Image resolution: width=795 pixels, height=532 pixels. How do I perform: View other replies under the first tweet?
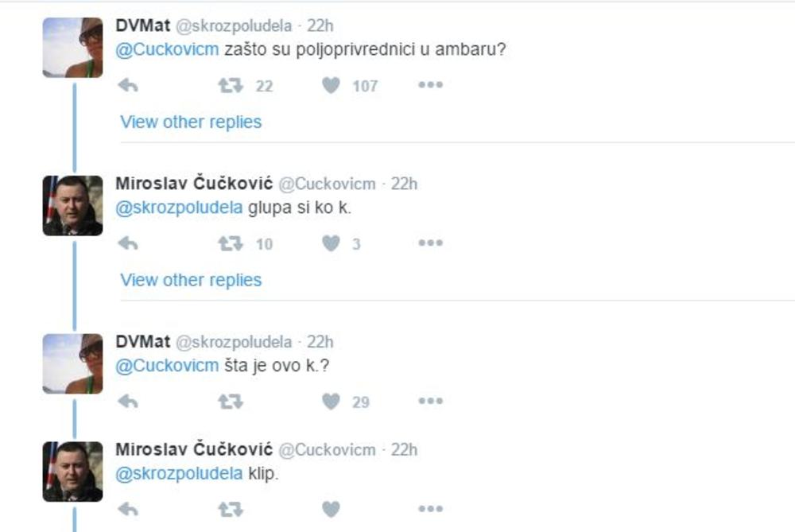191,122
